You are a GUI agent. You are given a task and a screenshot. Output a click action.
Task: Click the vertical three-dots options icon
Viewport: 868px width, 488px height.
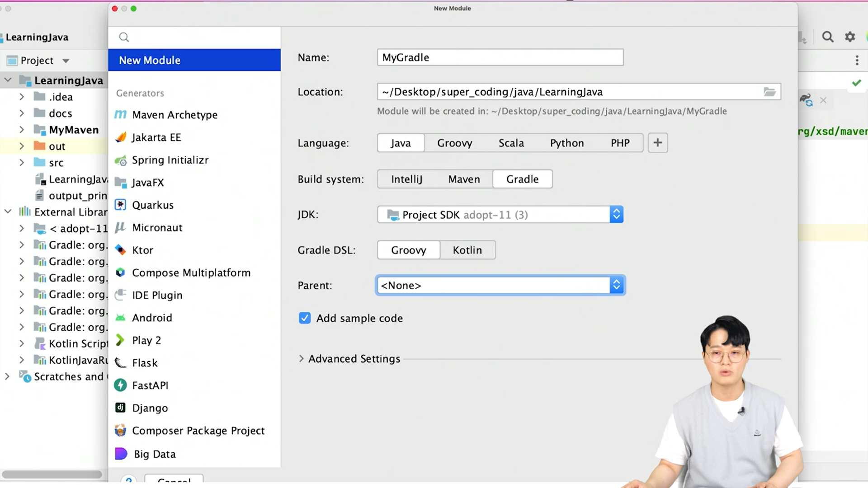tap(857, 61)
